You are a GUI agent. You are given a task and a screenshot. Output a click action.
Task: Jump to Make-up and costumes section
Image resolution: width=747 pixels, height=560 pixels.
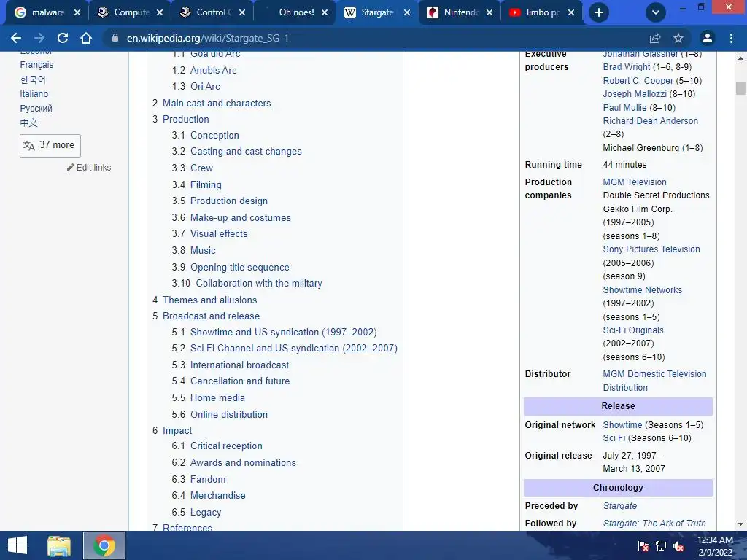click(x=231, y=217)
